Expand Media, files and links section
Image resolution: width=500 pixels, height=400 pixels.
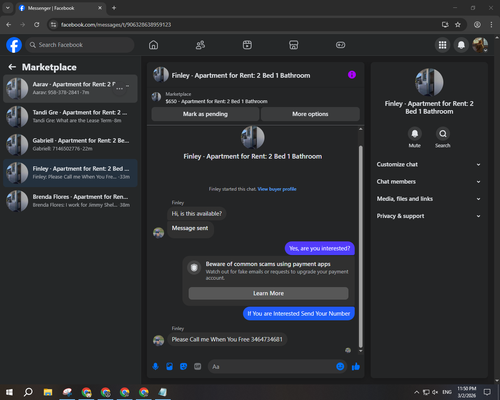tap(429, 199)
